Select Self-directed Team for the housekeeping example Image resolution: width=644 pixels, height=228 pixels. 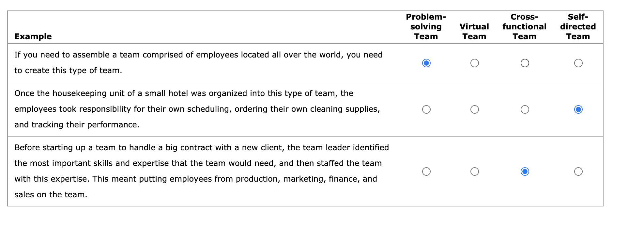[x=578, y=109]
